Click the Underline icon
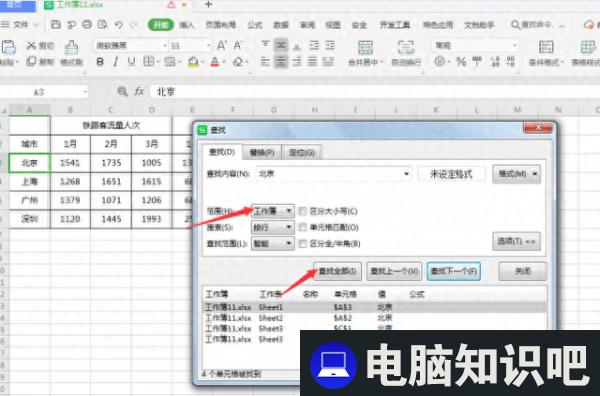 [131, 62]
